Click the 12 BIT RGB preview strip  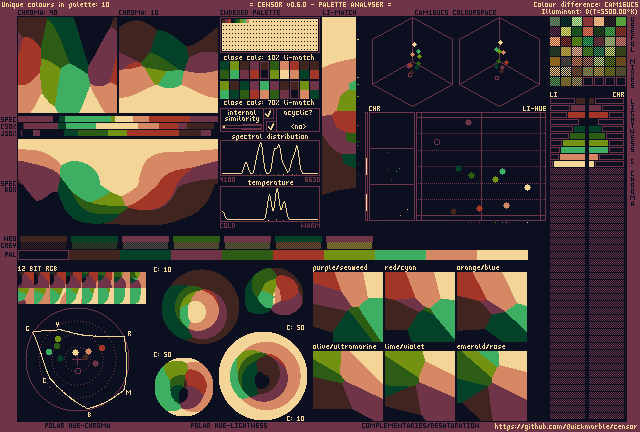[82, 289]
